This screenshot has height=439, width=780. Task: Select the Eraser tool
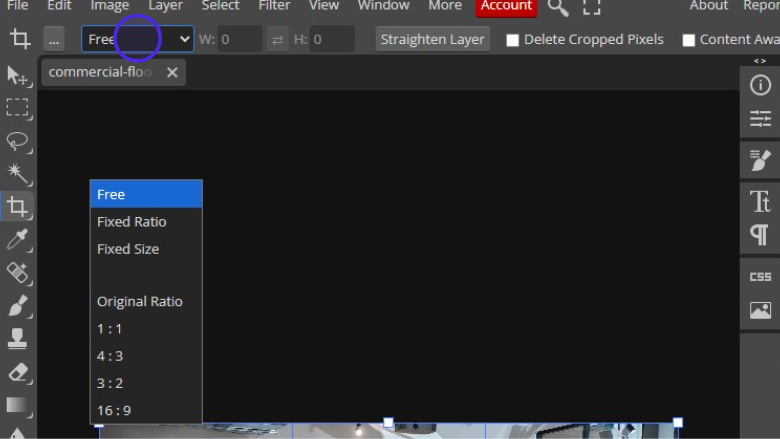point(18,372)
